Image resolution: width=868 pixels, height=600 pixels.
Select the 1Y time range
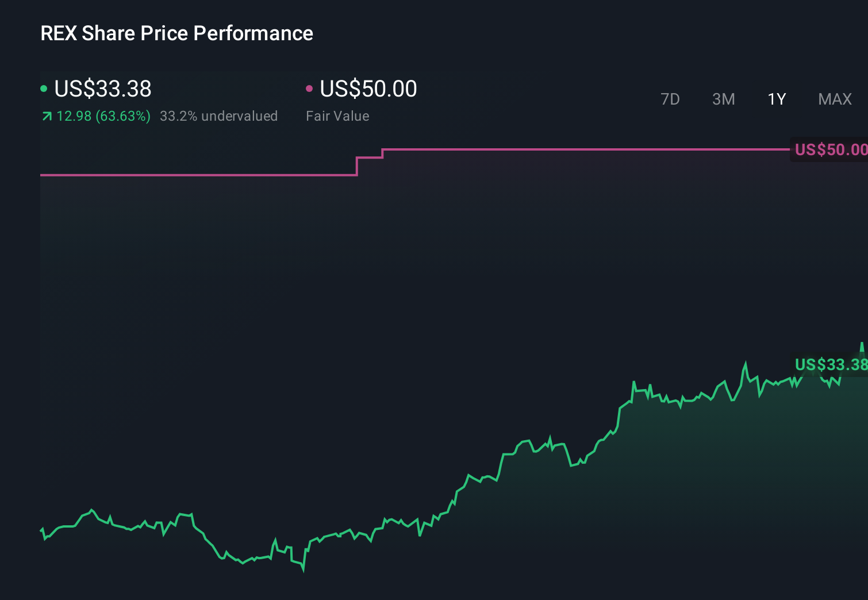click(776, 99)
